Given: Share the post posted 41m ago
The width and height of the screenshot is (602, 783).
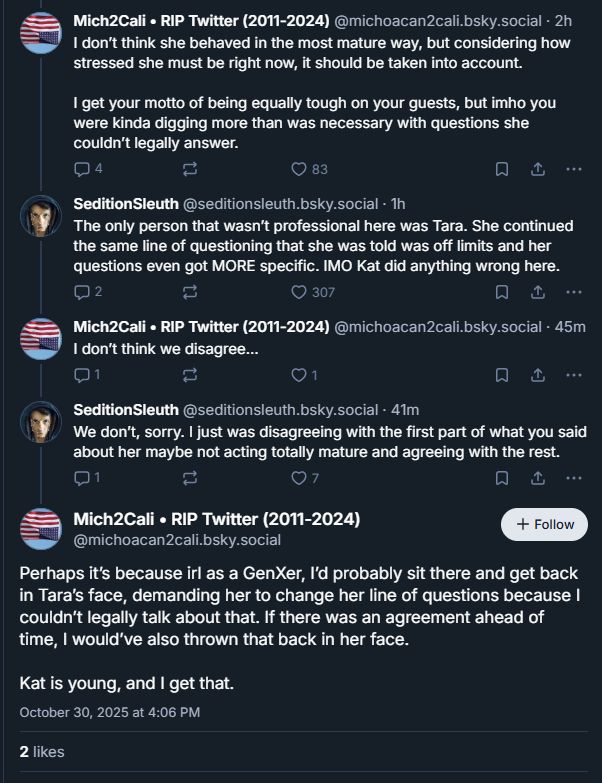Looking at the screenshot, I should click(x=537, y=478).
